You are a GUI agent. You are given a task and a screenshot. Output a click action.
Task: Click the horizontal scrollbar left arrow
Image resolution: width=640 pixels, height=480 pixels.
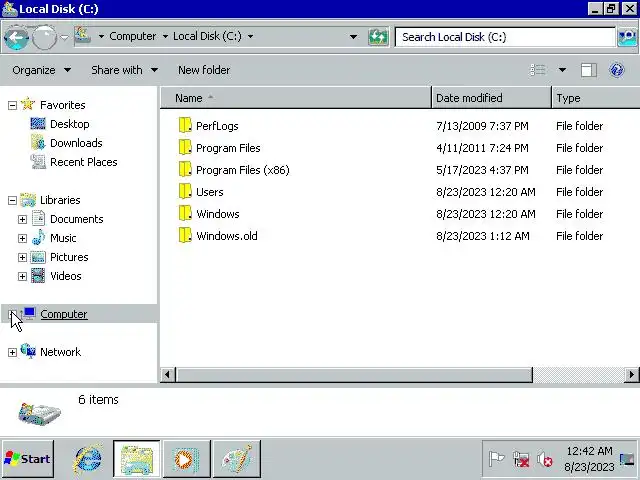[x=167, y=375]
